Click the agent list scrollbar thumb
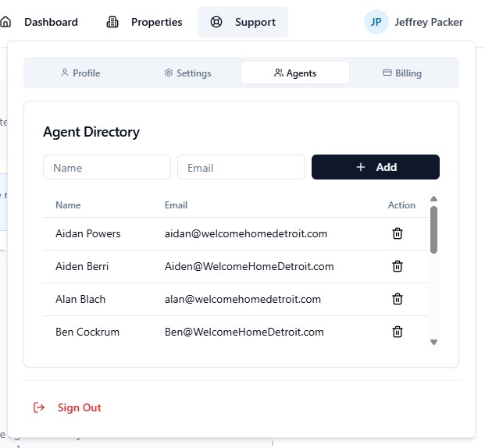The image size is (485, 448). coord(433,229)
